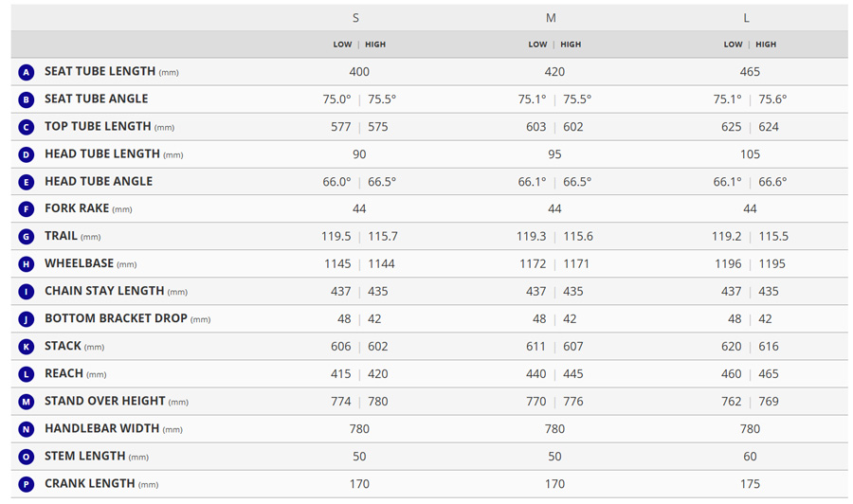Select the M size column header

point(551,18)
